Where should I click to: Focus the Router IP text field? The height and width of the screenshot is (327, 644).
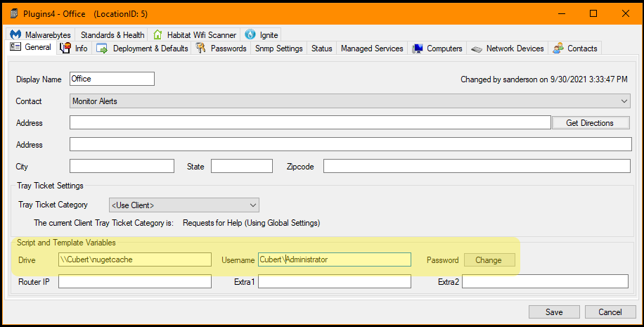coord(134,281)
